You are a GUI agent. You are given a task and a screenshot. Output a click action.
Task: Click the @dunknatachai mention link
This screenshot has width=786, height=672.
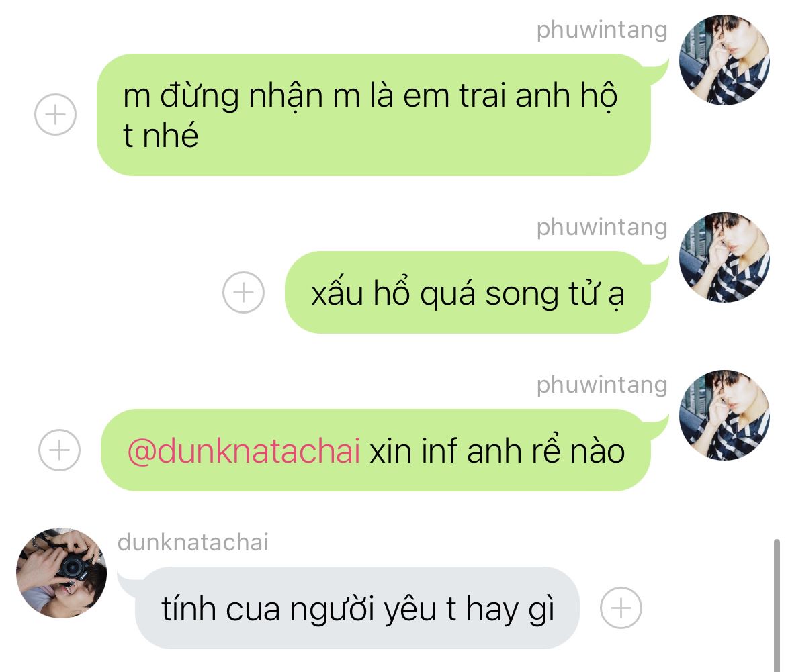(244, 450)
